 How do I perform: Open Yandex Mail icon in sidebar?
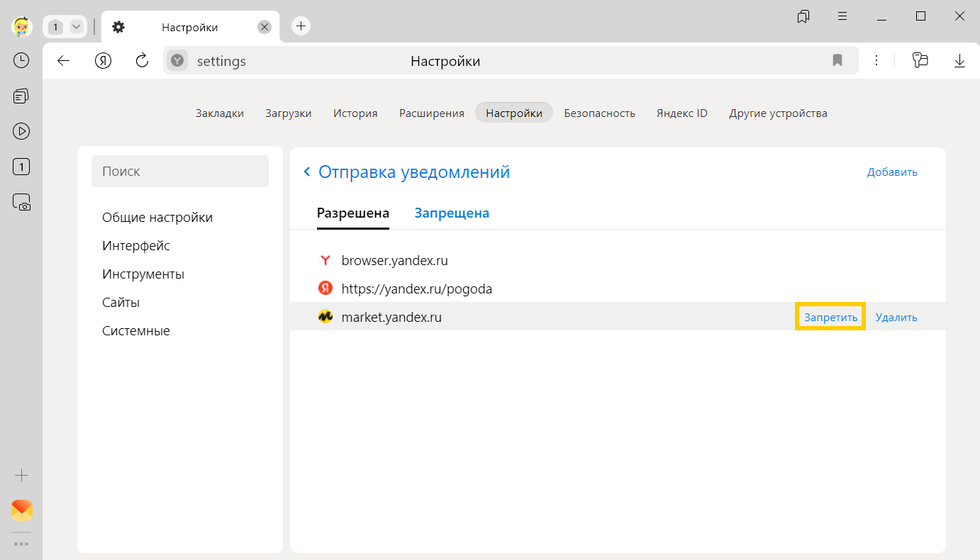click(x=21, y=510)
